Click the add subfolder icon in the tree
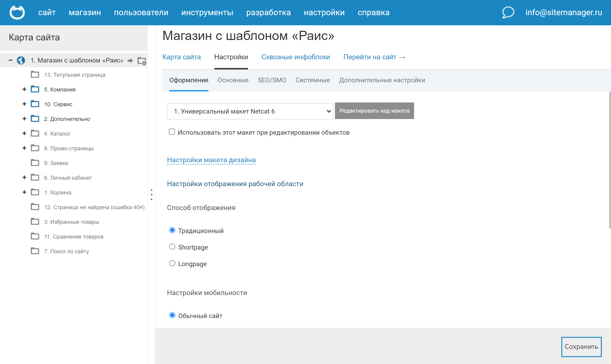 [x=142, y=61]
